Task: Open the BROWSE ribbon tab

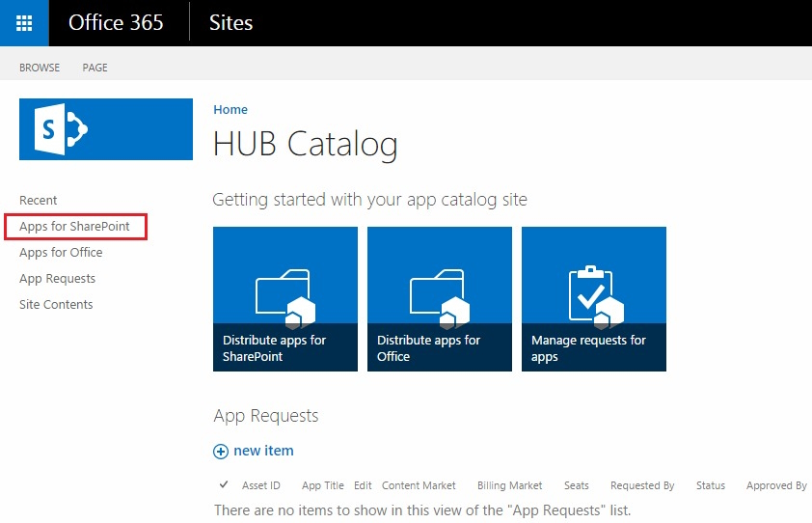Action: [x=40, y=68]
